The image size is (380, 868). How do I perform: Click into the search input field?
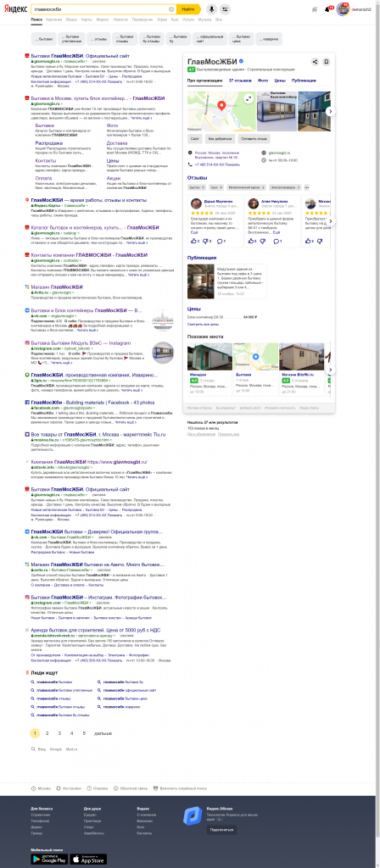100,9
